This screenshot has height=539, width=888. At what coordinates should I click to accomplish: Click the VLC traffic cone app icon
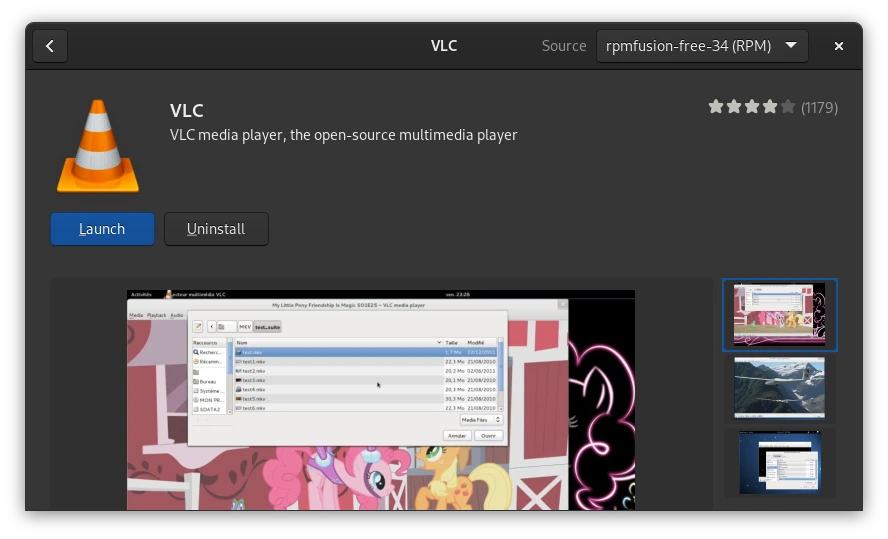pyautogui.click(x=98, y=146)
